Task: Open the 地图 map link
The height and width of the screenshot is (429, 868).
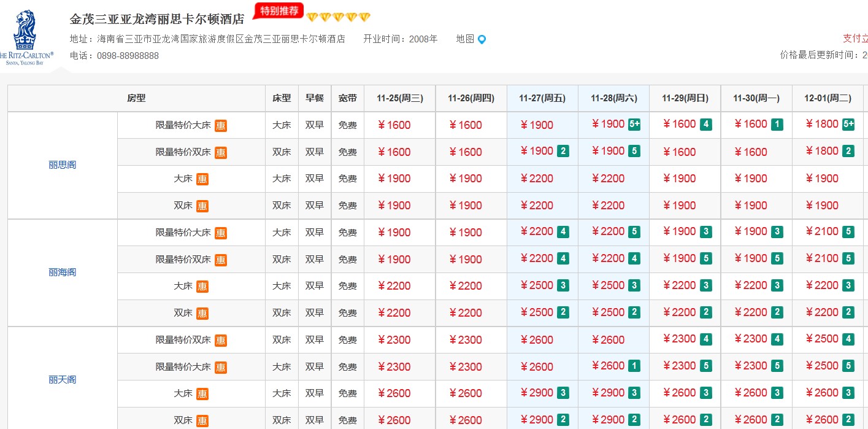Action: [x=465, y=39]
